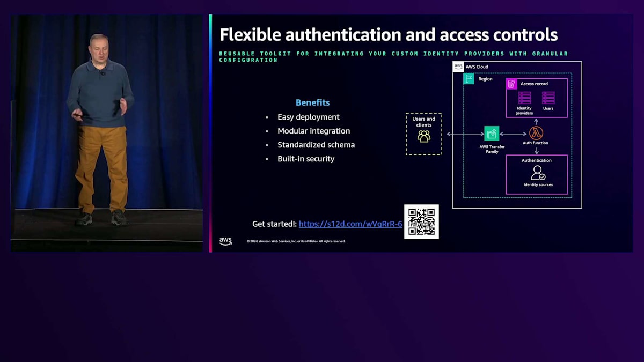Click the Identity sources person icon
The height and width of the screenshot is (362, 644).
click(x=538, y=173)
